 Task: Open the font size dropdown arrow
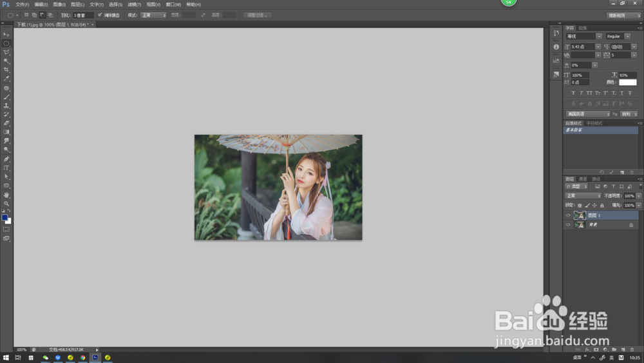pos(598,47)
